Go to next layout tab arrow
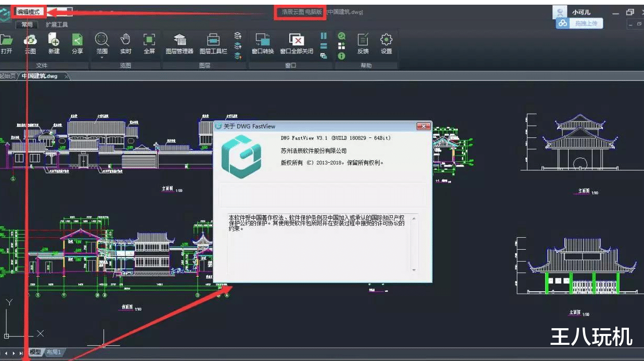Screen dimensions: 644x361 click(15, 353)
